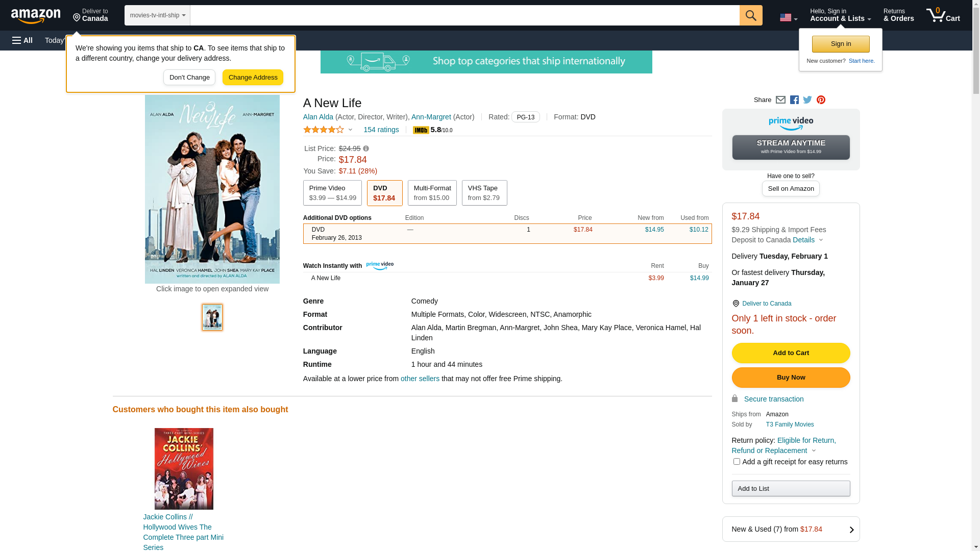Click the Add to Cart button
This screenshot has width=980, height=551.
[791, 353]
